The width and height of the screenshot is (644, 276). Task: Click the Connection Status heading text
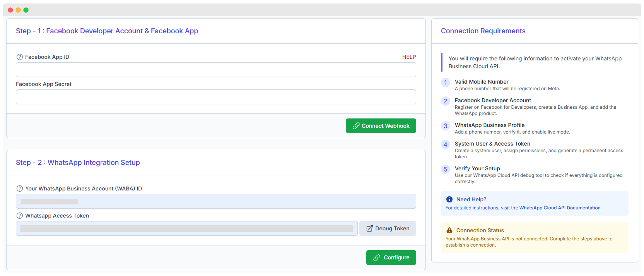(480, 230)
